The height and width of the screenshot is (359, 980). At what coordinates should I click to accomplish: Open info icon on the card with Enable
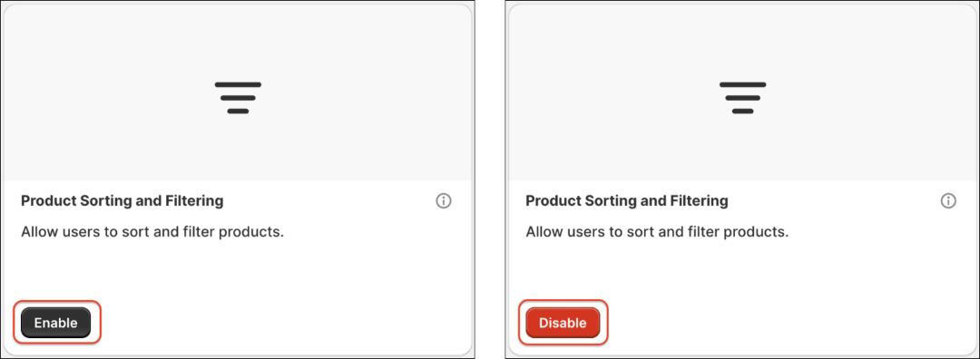click(x=443, y=201)
